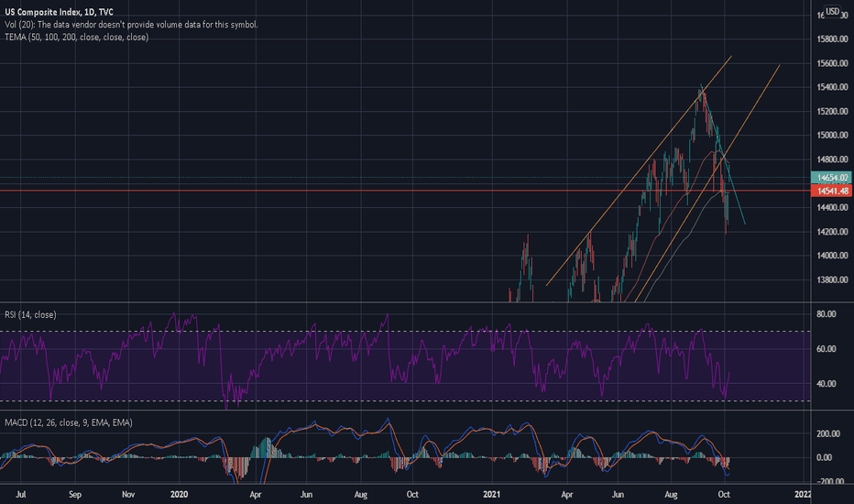
Task: Click the RSI 60.00 scale label
Action: tap(827, 349)
